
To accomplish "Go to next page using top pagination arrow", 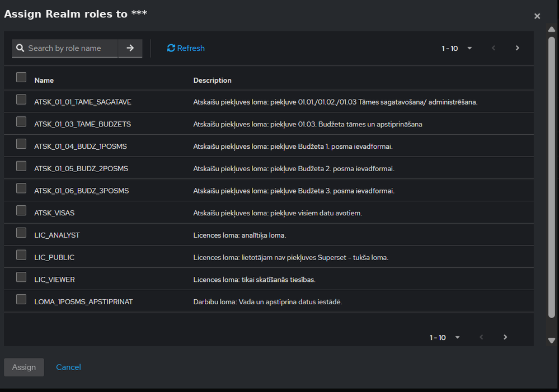I will click(x=517, y=48).
